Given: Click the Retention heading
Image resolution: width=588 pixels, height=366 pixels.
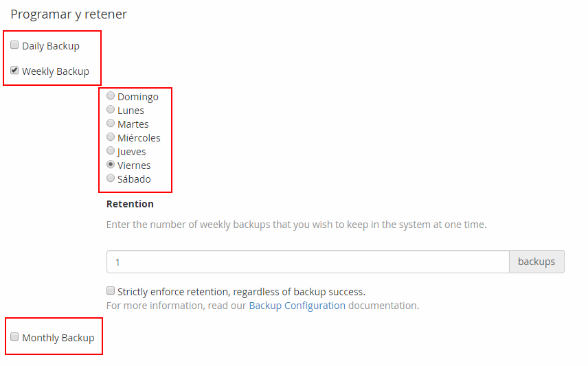Looking at the screenshot, I should pos(130,204).
